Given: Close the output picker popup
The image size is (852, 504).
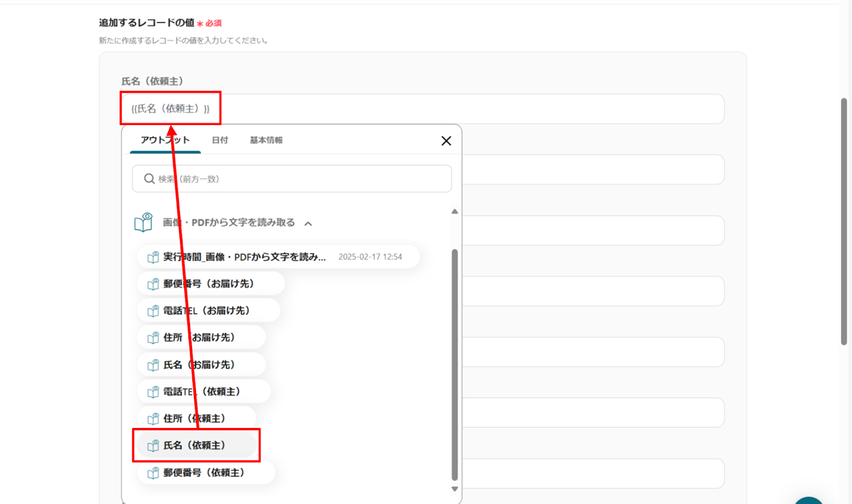Looking at the screenshot, I should click(446, 141).
